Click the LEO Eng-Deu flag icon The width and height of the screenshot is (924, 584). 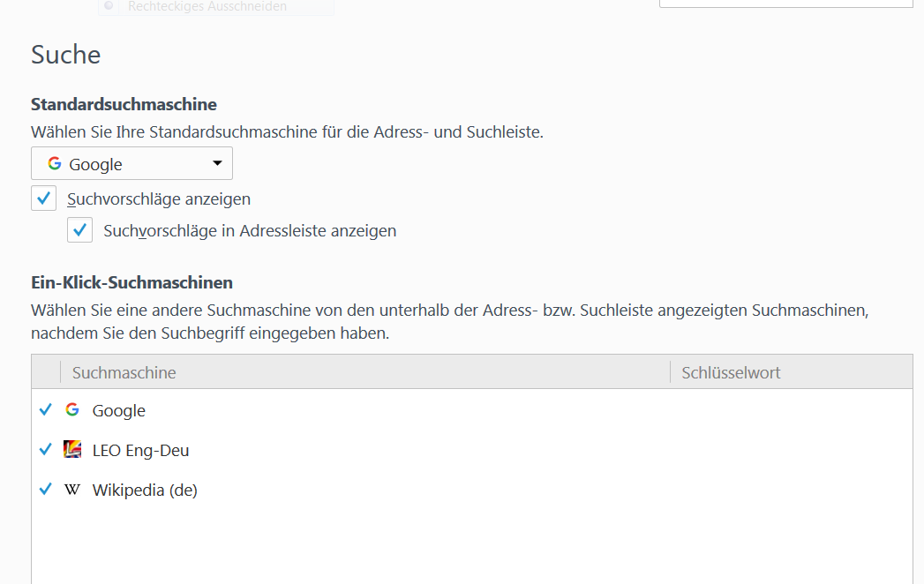point(72,450)
